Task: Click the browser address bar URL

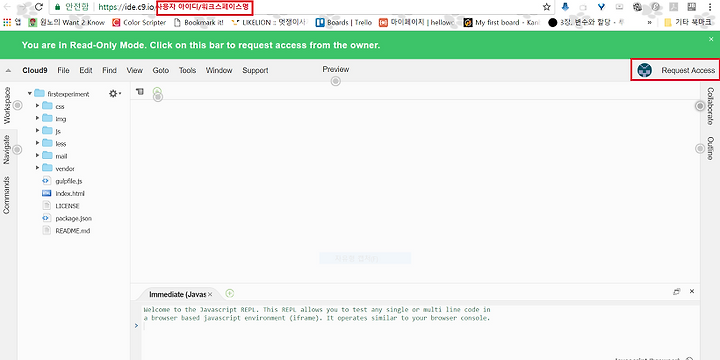Action: click(x=174, y=7)
